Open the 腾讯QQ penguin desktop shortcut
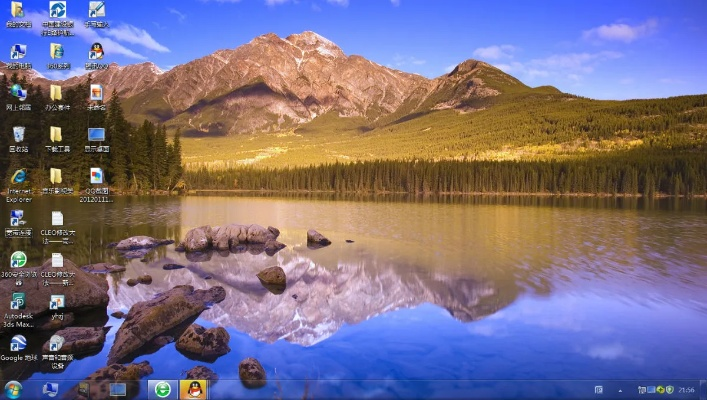Image resolution: width=707 pixels, height=400 pixels. (96, 51)
